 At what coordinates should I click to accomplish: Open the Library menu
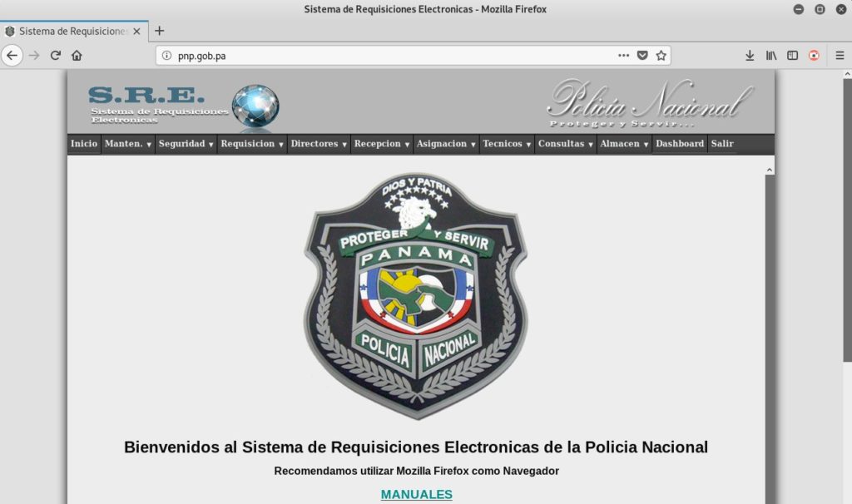[x=771, y=56]
